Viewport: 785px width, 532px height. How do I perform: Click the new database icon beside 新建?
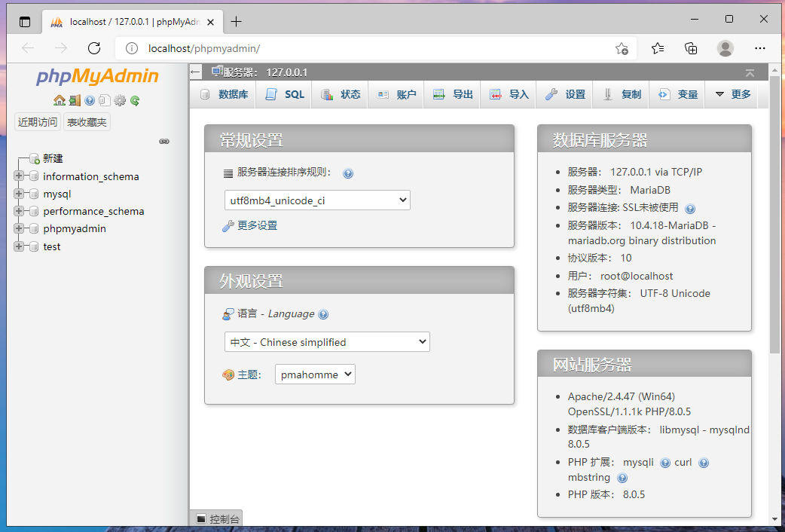click(35, 159)
